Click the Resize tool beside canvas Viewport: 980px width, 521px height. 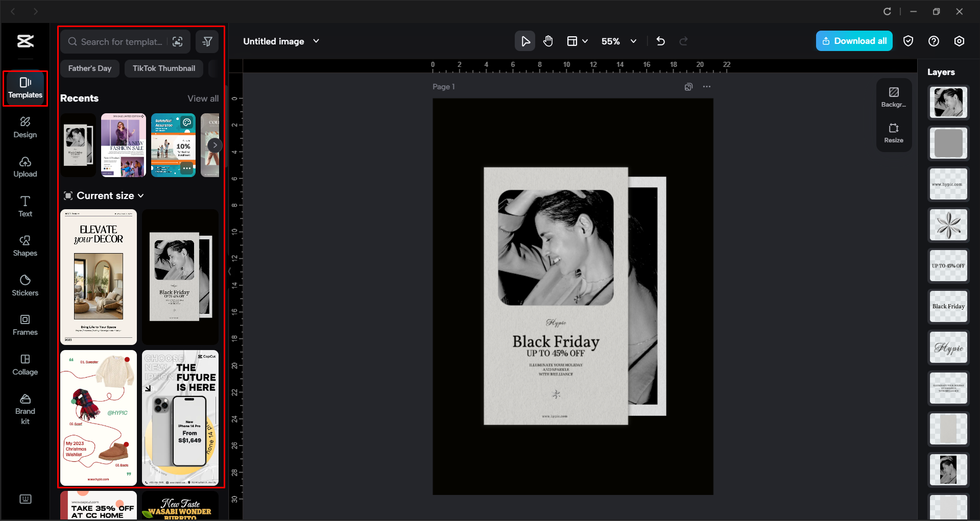893,133
